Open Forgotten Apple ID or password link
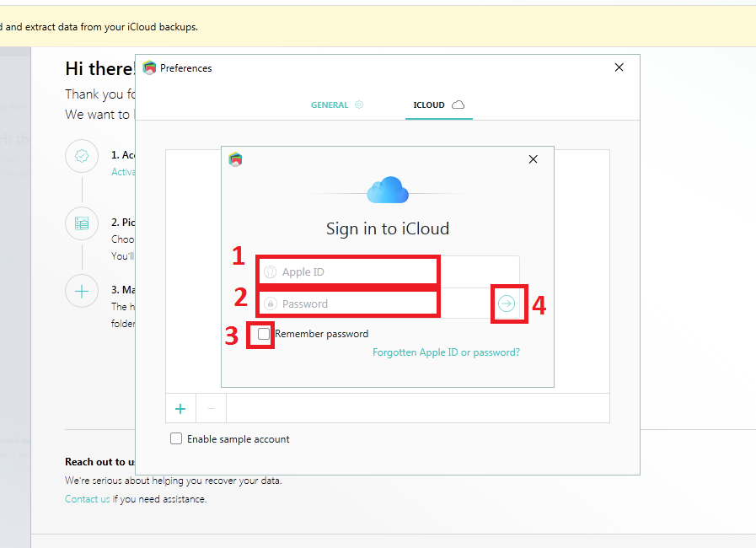 [x=446, y=352]
